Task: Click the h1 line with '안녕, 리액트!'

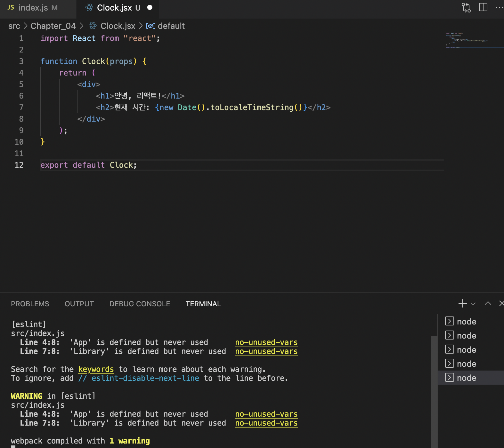Action: 140,96
